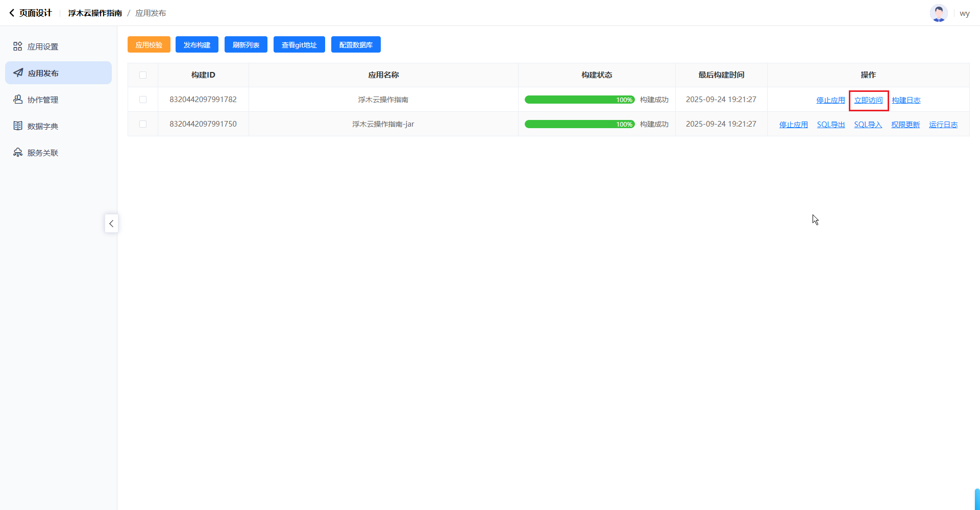
Task: Click the 发布构建 button
Action: click(197, 45)
